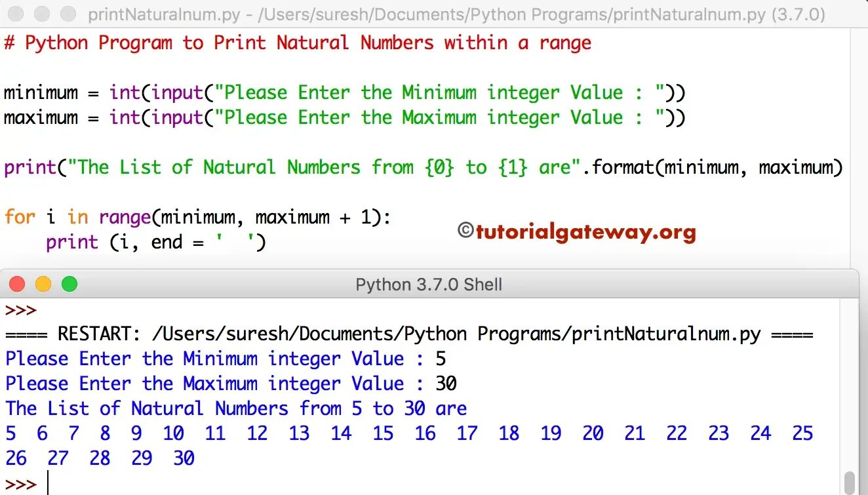Image resolution: width=868 pixels, height=495 pixels.
Task: Click the number 25 in the shell output
Action: tap(803, 434)
